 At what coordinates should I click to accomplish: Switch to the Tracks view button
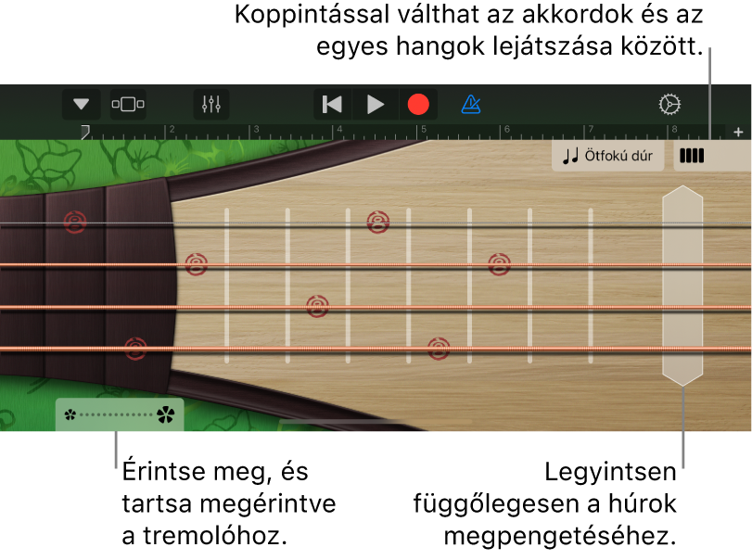(128, 104)
